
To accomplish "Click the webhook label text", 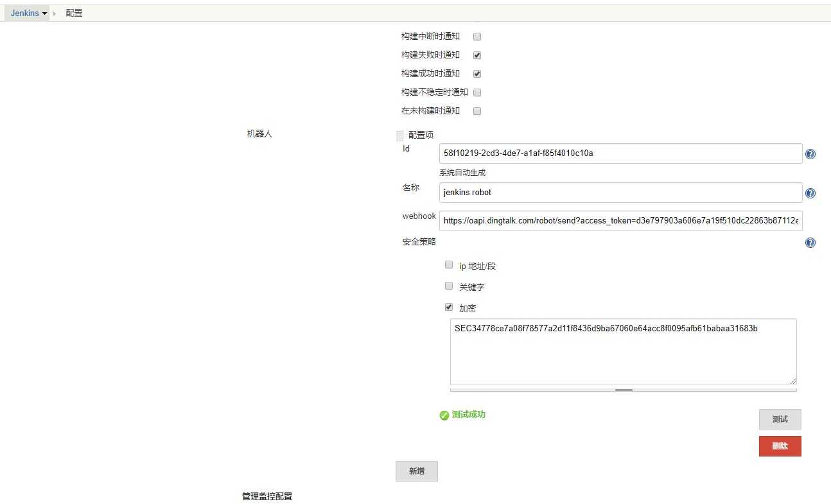I will [x=419, y=216].
